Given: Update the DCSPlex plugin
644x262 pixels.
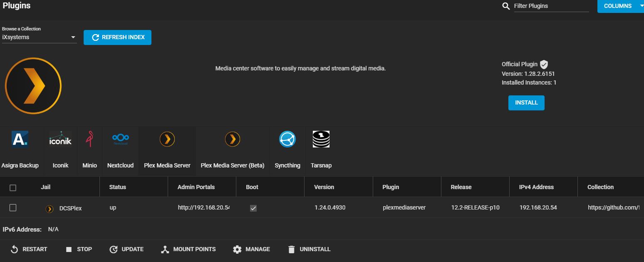Looking at the screenshot, I should [126, 249].
